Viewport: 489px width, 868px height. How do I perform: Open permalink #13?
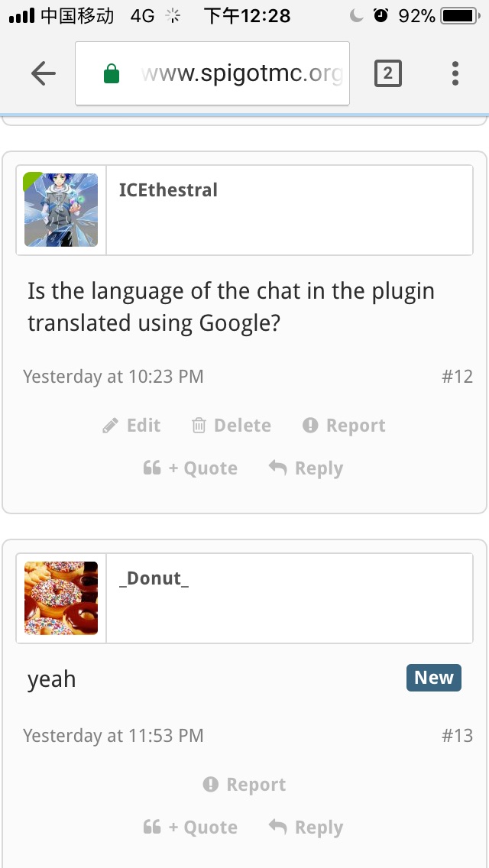tap(457, 736)
